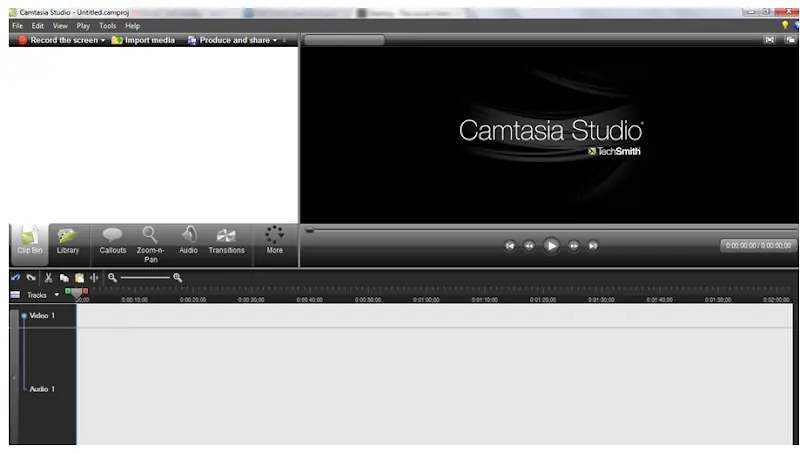
Task: Click the red selection end marker
Action: point(85,291)
